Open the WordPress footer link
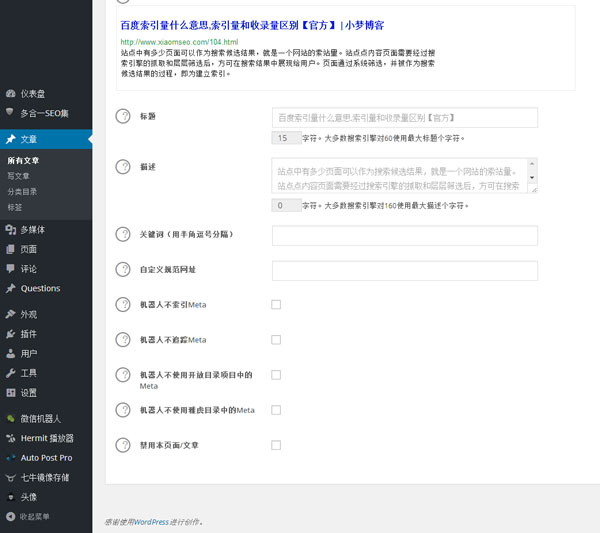600x533 pixels. pos(151,522)
